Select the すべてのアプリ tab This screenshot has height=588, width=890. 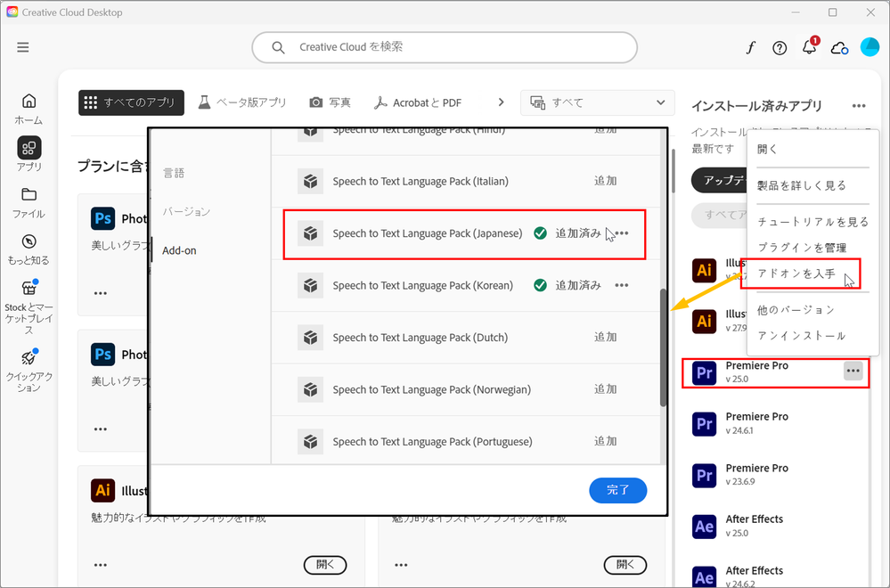point(131,102)
